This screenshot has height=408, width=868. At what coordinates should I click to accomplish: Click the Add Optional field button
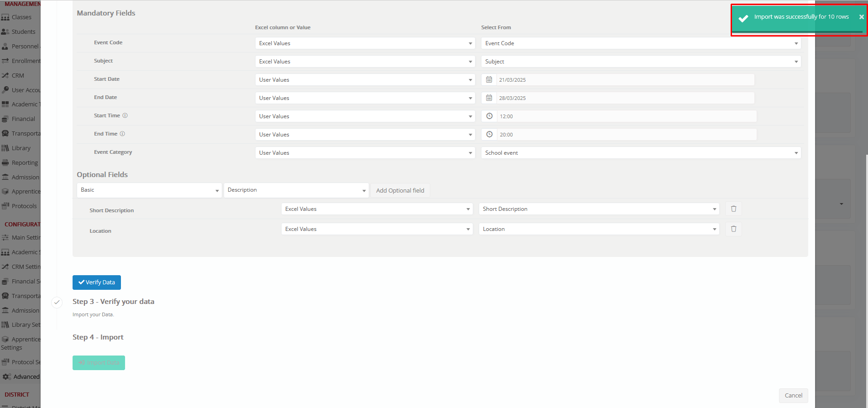(400, 191)
